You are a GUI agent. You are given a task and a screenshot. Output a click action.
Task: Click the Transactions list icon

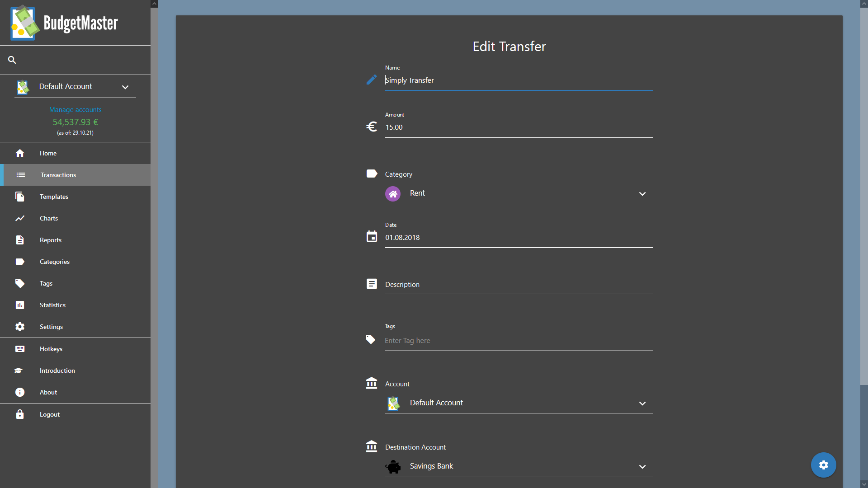pyautogui.click(x=21, y=175)
